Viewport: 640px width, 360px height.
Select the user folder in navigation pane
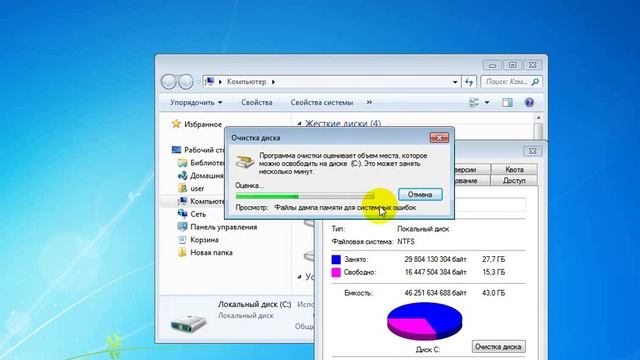pyautogui.click(x=197, y=189)
